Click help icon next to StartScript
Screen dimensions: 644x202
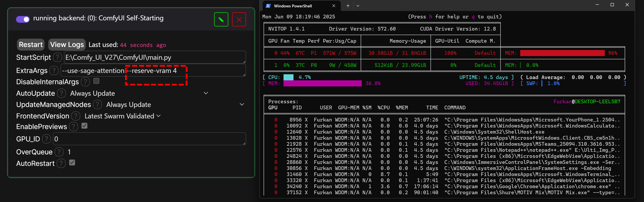tap(57, 57)
